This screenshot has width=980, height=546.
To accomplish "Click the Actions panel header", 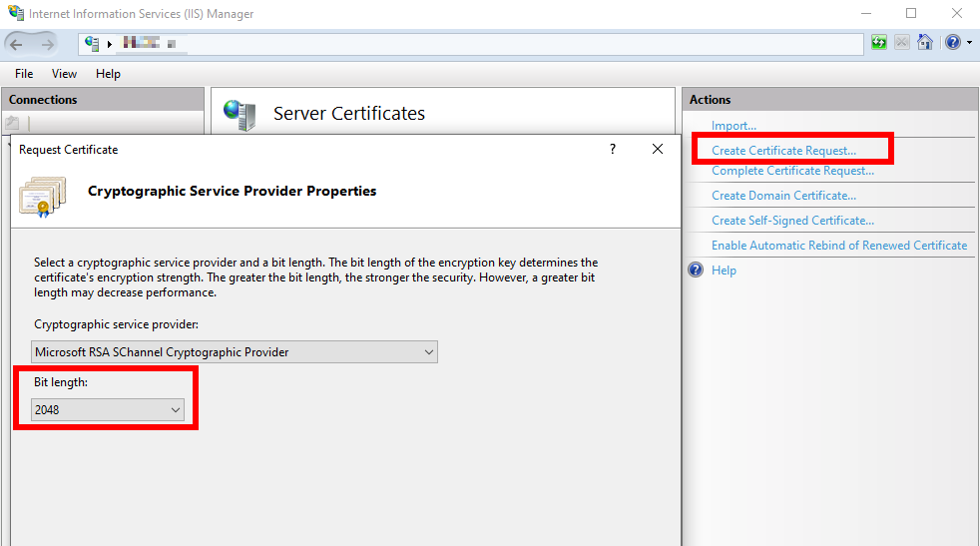I will [830, 100].
